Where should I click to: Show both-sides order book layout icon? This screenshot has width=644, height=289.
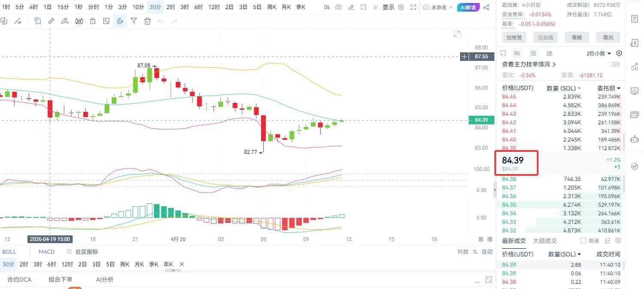tap(517, 54)
